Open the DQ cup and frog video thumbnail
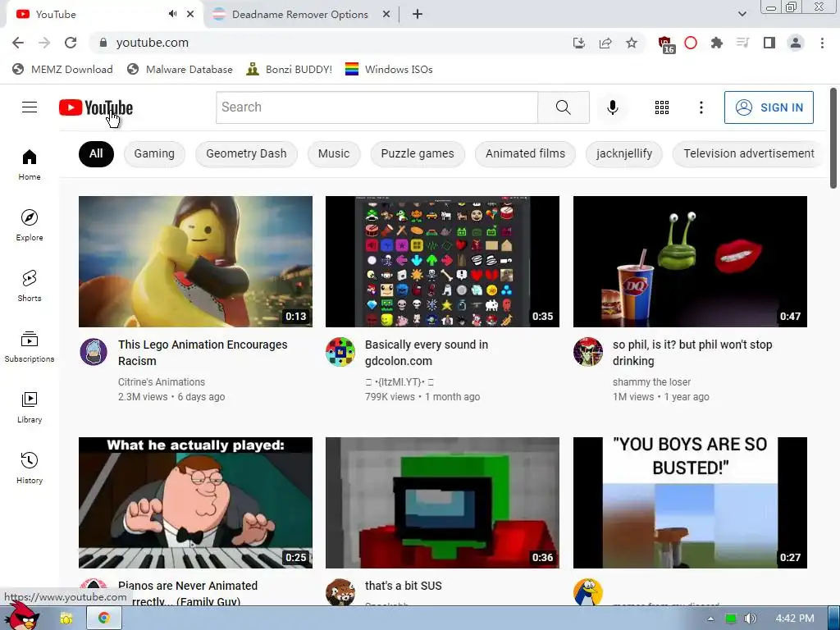Image resolution: width=840 pixels, height=630 pixels. (x=690, y=262)
